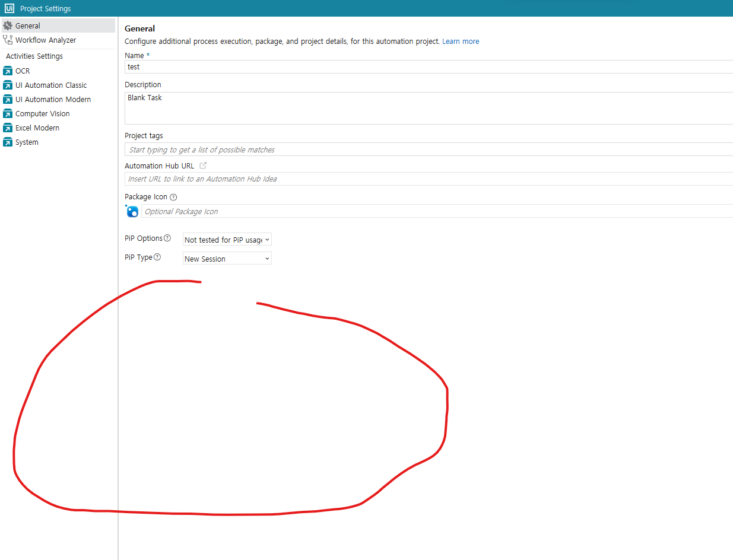Screen dimensions: 733x560
Task: Follow the Learn more link
Action: [461, 42]
